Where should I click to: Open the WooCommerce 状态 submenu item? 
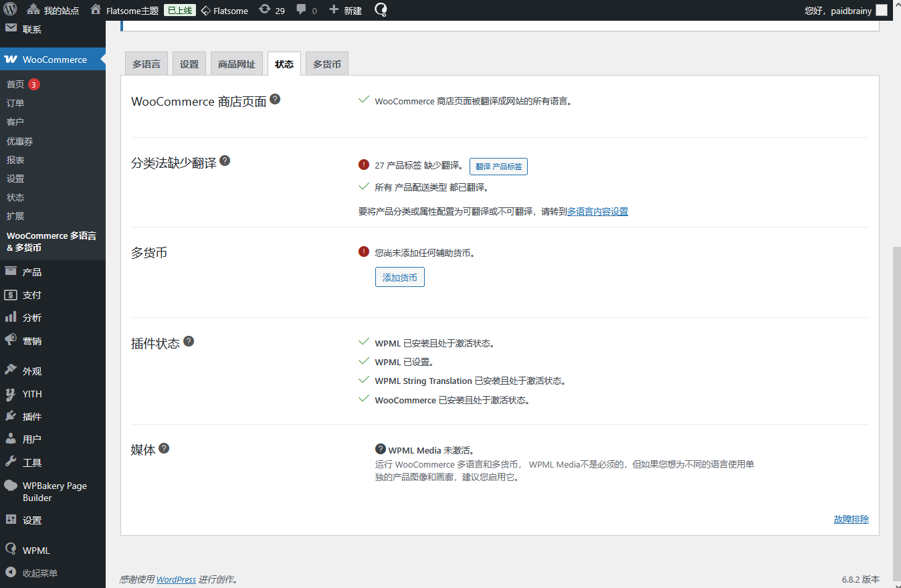pyautogui.click(x=15, y=197)
